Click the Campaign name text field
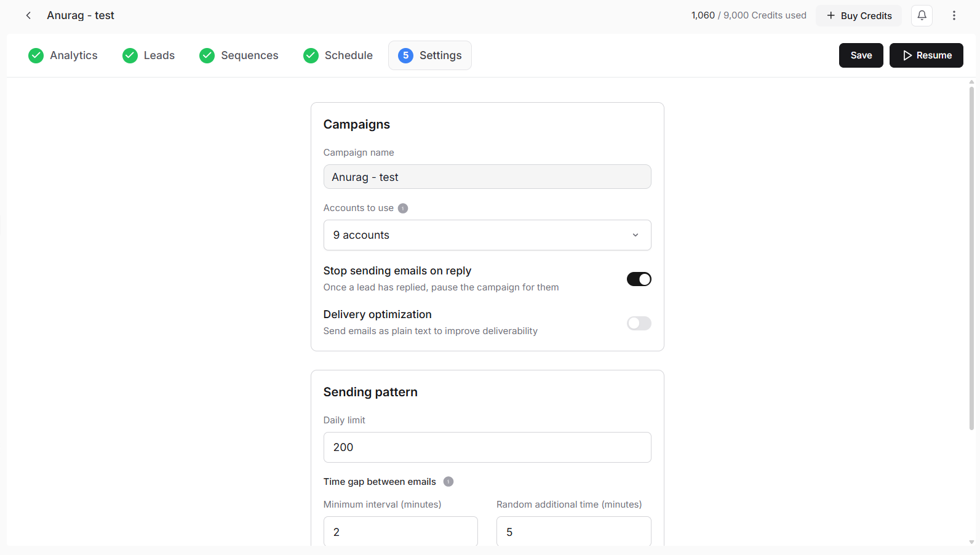Screen dimensions: 980x555 click(x=487, y=177)
